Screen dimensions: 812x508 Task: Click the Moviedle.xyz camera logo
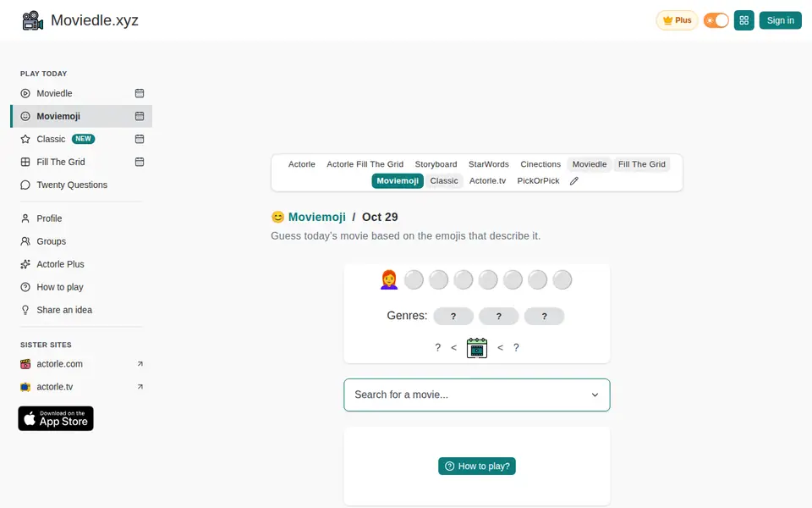coord(33,20)
